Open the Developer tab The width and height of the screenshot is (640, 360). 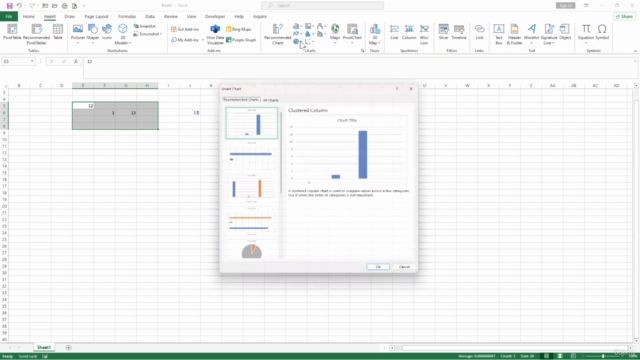click(x=215, y=16)
